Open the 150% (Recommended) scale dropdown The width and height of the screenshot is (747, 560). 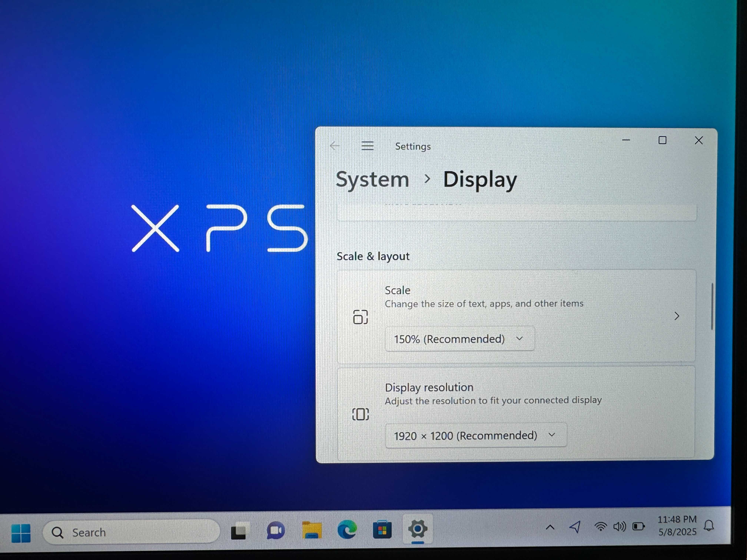(x=460, y=339)
